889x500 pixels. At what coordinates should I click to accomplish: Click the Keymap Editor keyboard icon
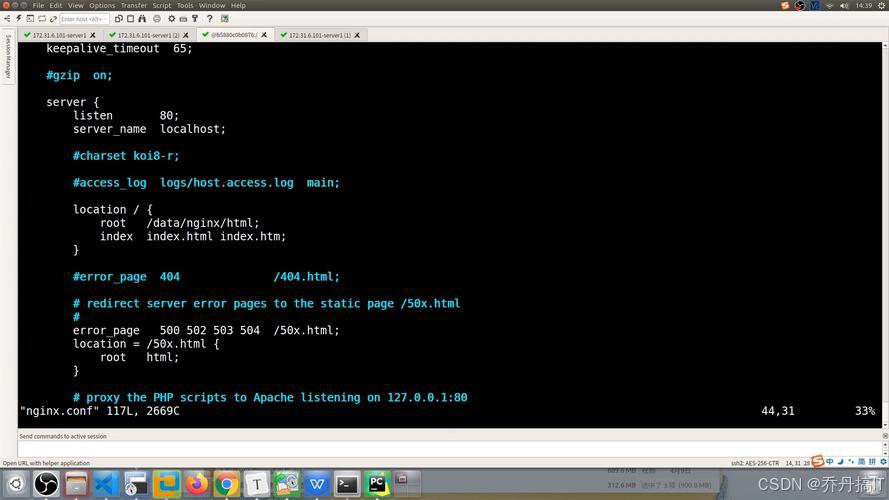pyautogui.click(x=183, y=19)
